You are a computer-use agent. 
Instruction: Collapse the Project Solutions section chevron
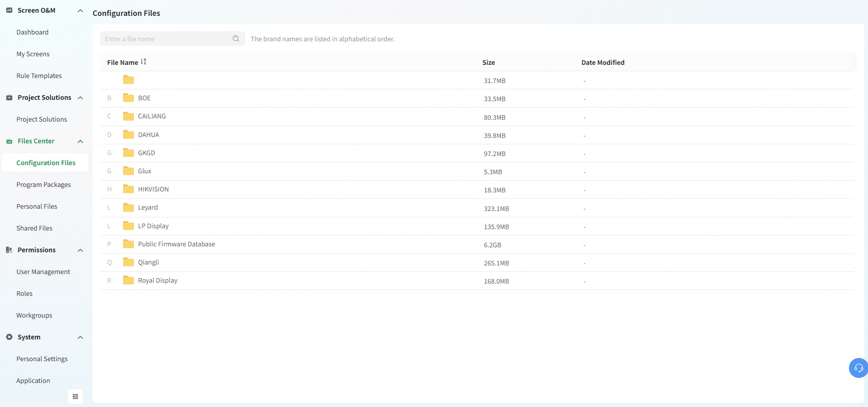pyautogui.click(x=80, y=98)
